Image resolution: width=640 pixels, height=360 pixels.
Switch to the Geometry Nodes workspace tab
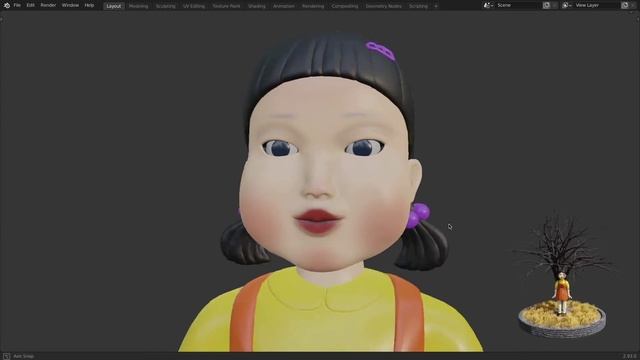[383, 6]
